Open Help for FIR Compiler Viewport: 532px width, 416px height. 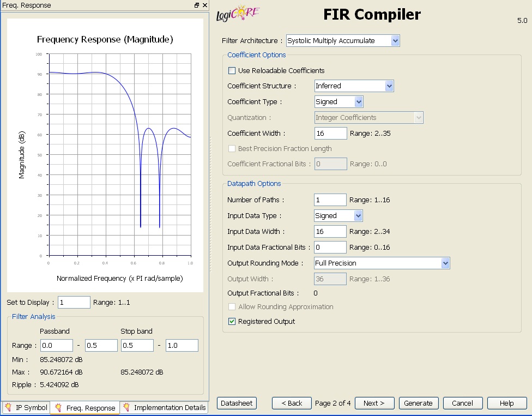507,403
